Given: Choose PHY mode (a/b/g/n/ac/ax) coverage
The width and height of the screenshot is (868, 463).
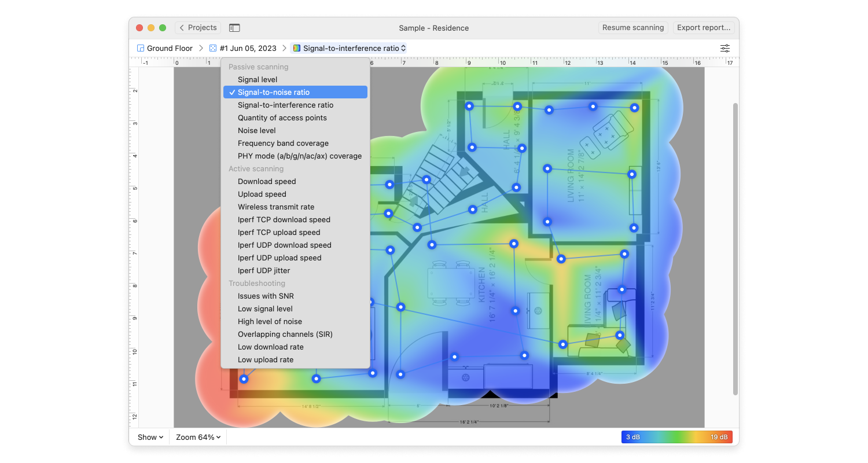Looking at the screenshot, I should (295, 156).
